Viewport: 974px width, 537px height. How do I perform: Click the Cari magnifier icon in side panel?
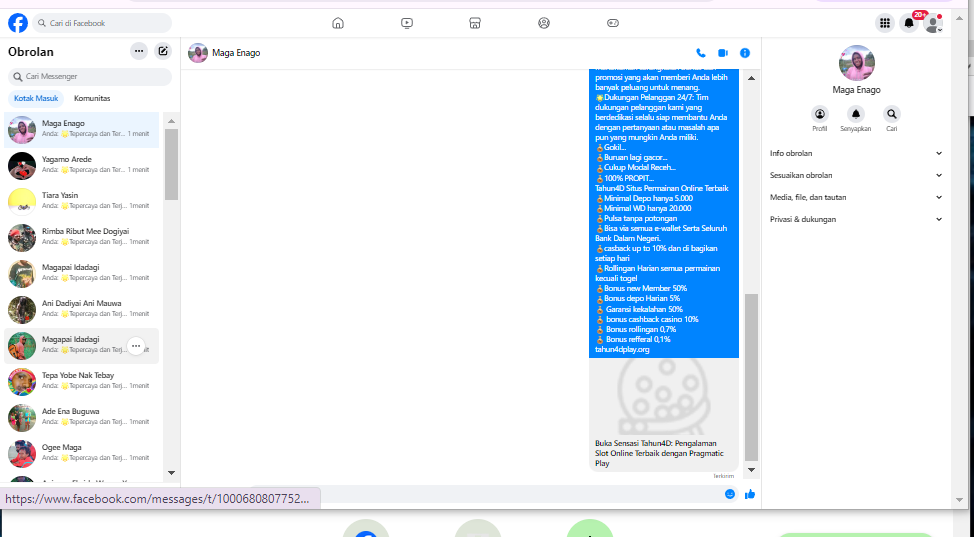click(x=892, y=114)
